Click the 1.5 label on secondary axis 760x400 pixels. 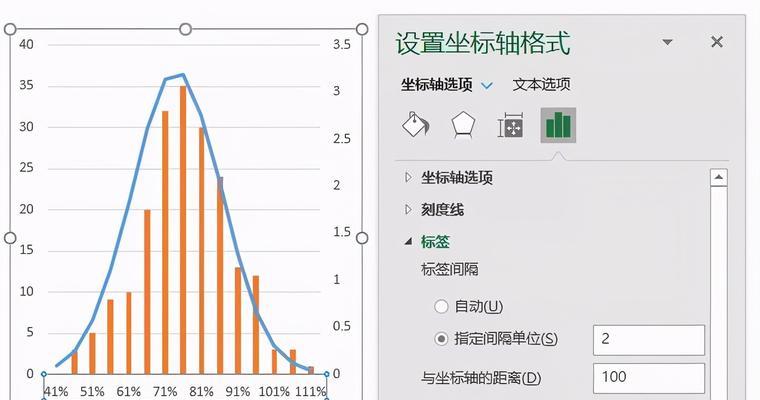coord(341,232)
